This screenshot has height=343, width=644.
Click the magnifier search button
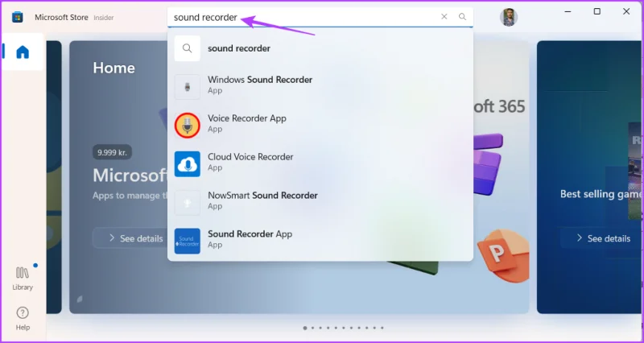point(462,17)
